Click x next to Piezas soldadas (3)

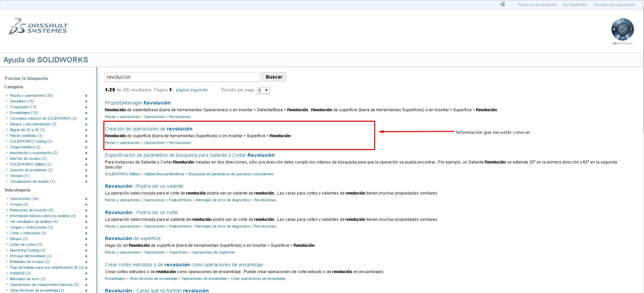pyautogui.click(x=86, y=136)
